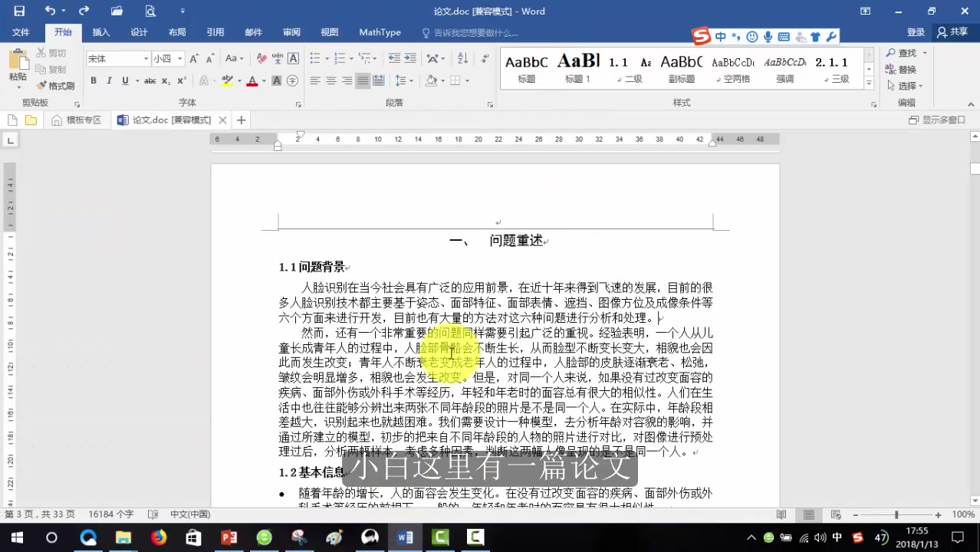This screenshot has height=552, width=980.
Task: Select the center alignment icon
Action: coord(329,80)
